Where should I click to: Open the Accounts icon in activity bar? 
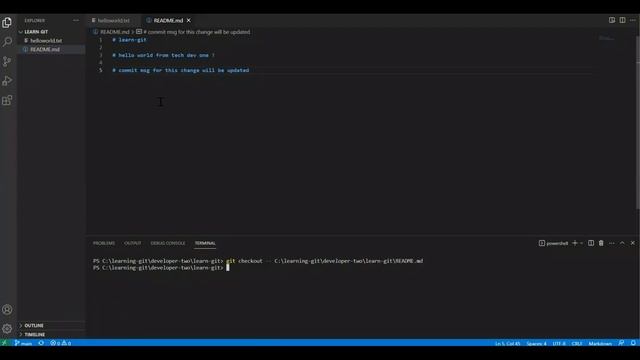tap(7, 309)
